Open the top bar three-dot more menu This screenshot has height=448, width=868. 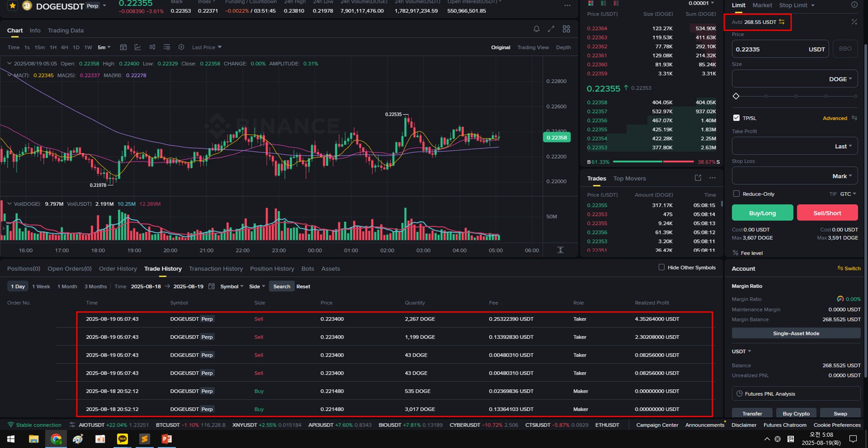567,5
